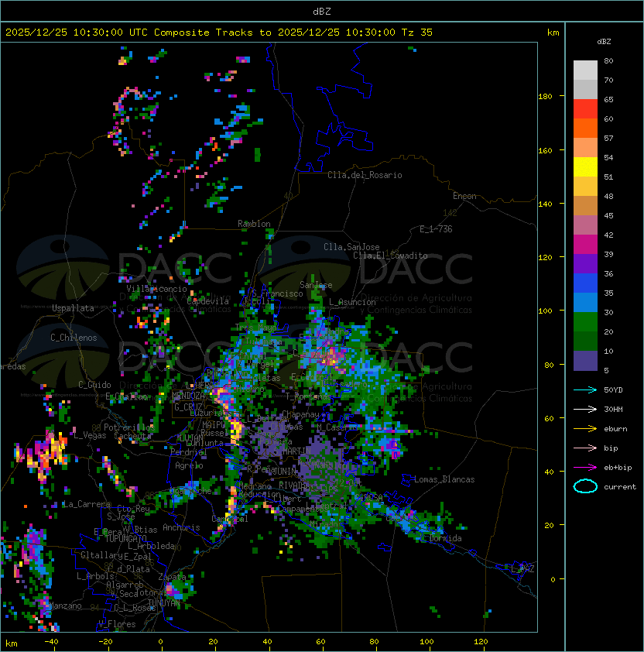Click the Villavicencio label
Screen dimensions: 644x652
pyautogui.click(x=156, y=289)
